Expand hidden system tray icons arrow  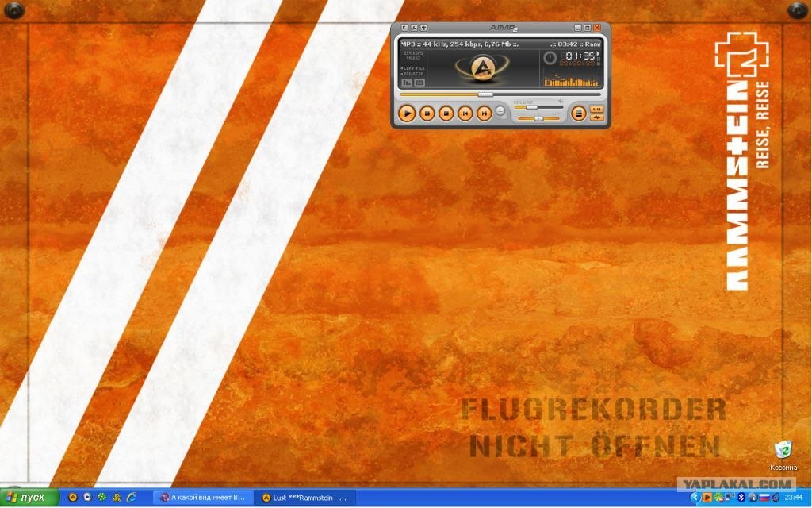coord(695,498)
